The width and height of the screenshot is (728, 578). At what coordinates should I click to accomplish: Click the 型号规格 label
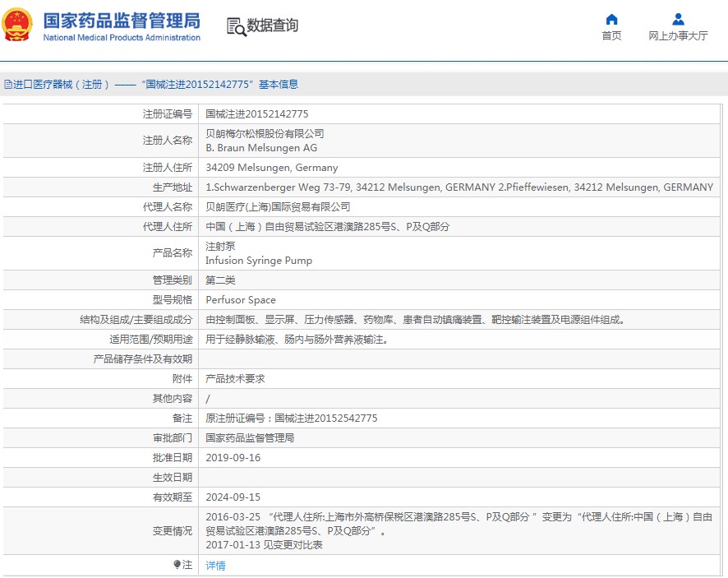[173, 300]
